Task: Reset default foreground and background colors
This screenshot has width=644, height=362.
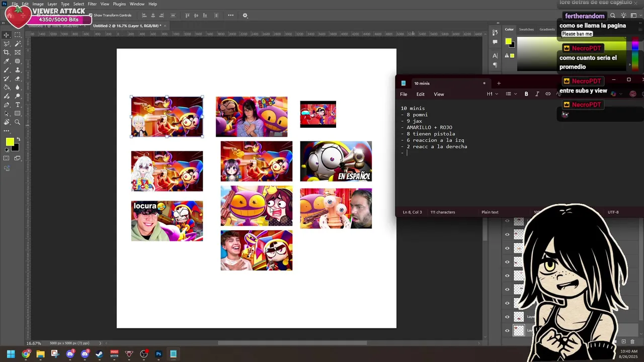Action: click(x=6, y=150)
